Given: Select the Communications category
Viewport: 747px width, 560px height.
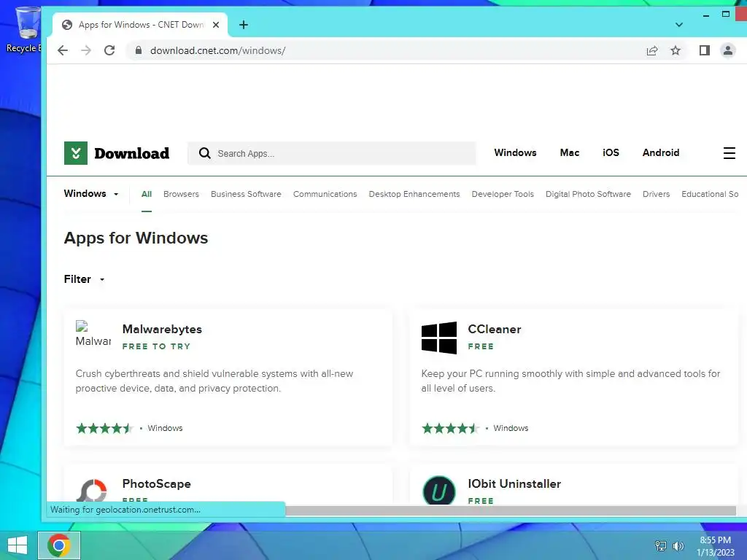Looking at the screenshot, I should point(325,194).
